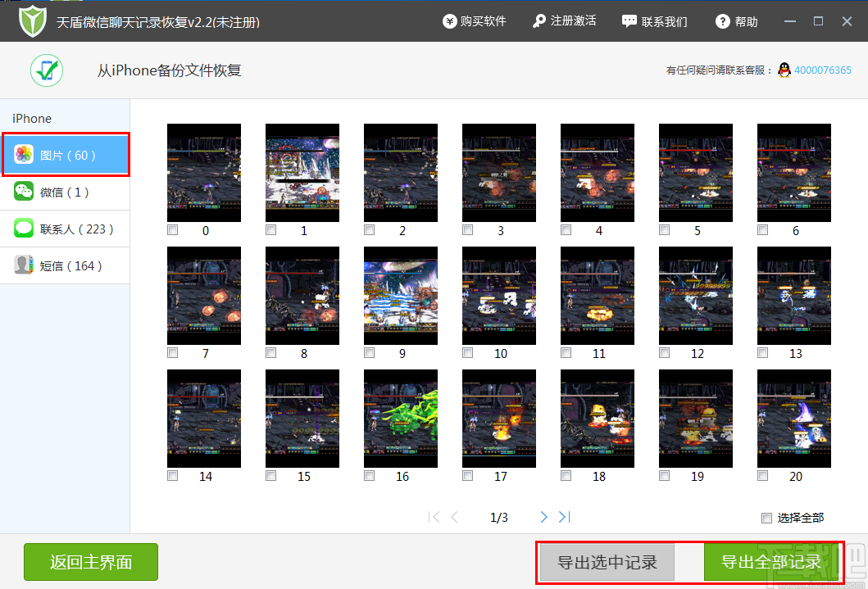868x589 pixels.
Task: Open image thumbnail 18
Action: (x=598, y=418)
